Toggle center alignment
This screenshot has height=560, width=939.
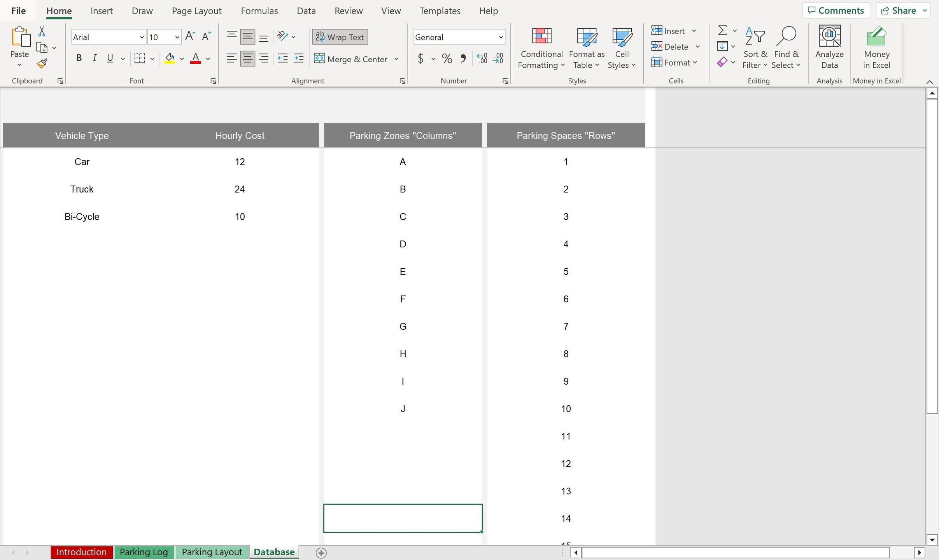tap(247, 58)
